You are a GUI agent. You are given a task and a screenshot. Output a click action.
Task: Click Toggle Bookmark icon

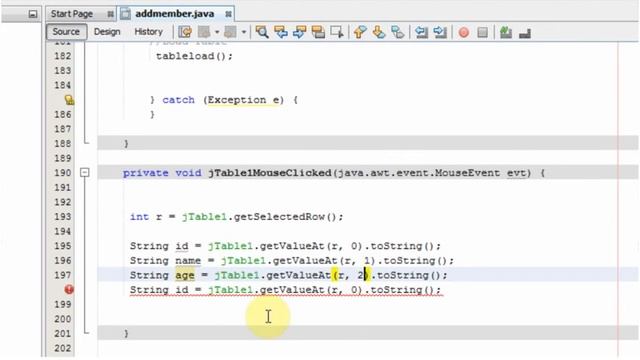398,32
